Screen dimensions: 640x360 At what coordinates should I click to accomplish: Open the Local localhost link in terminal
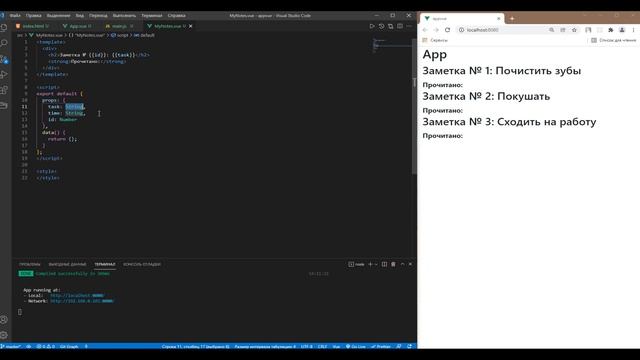click(x=77, y=296)
